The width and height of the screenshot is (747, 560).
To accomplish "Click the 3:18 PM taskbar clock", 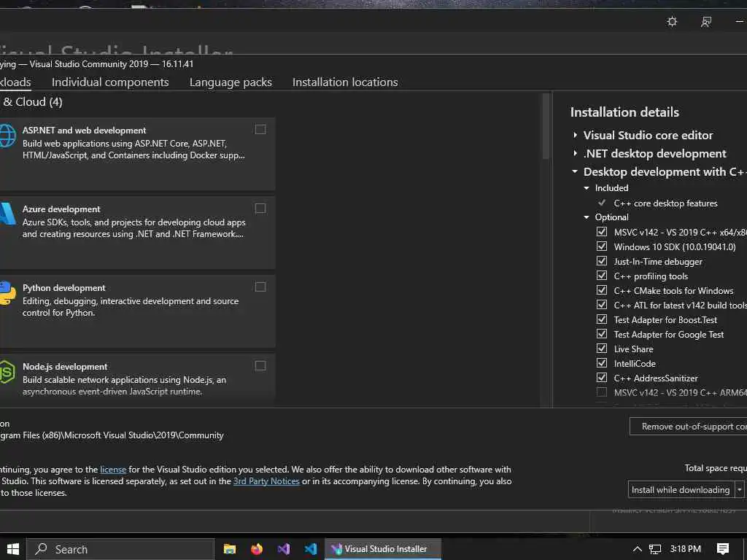I will click(x=685, y=549).
